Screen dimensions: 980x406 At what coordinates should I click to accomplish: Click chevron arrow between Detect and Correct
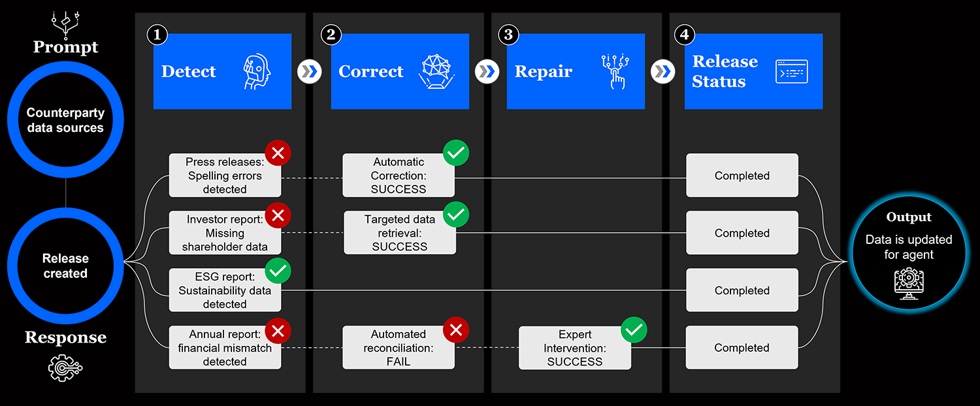tap(310, 71)
